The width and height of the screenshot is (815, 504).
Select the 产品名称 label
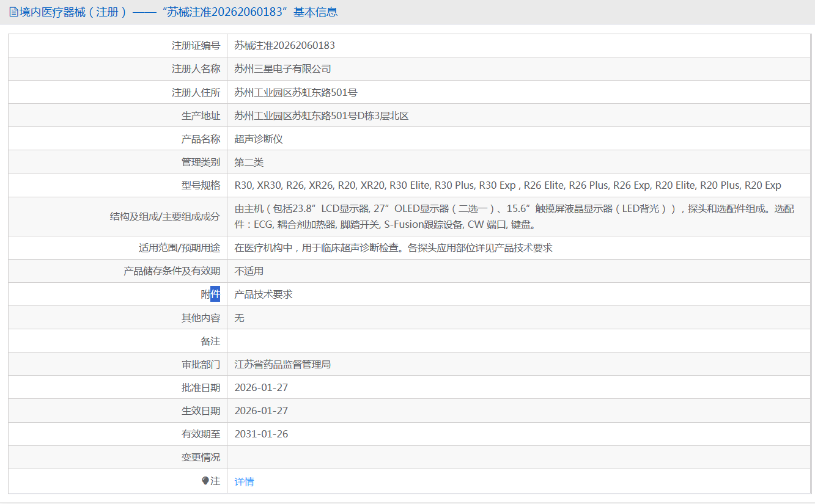pyautogui.click(x=201, y=139)
